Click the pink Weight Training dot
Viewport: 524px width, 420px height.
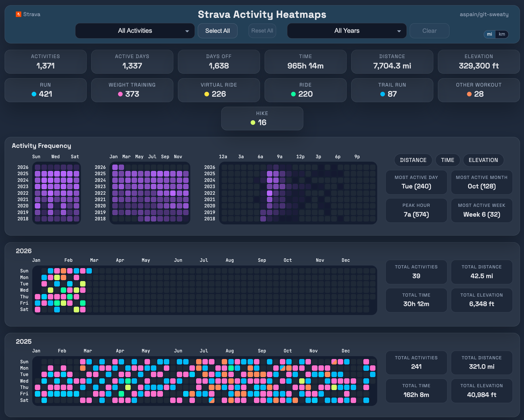click(x=120, y=94)
